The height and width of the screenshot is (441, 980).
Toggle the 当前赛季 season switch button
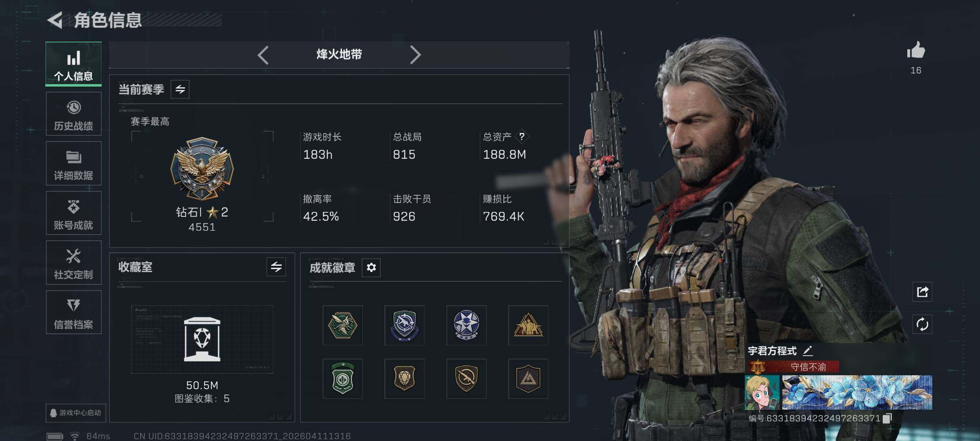tap(180, 89)
